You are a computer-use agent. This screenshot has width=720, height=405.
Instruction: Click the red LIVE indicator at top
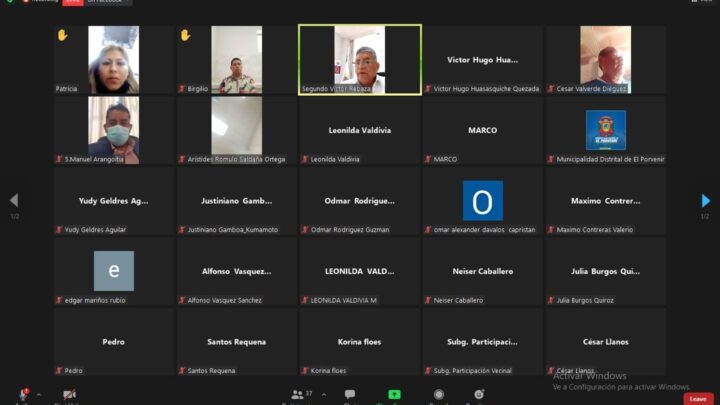click(x=73, y=2)
